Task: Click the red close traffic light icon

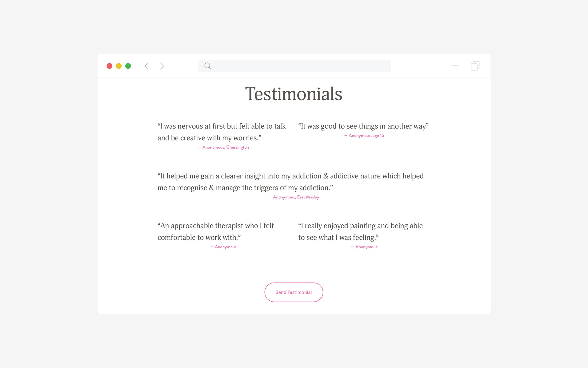Action: click(x=109, y=66)
